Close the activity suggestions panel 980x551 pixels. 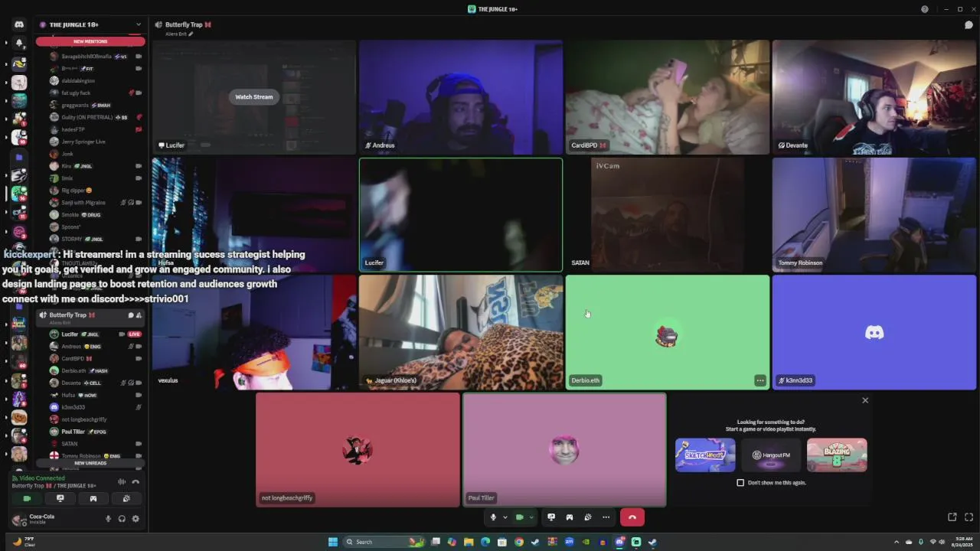pos(865,400)
